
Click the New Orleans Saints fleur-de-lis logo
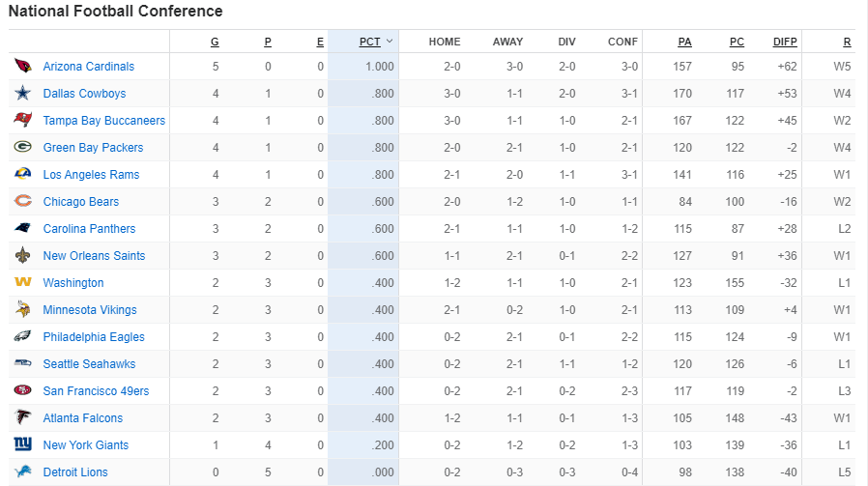pos(22,256)
